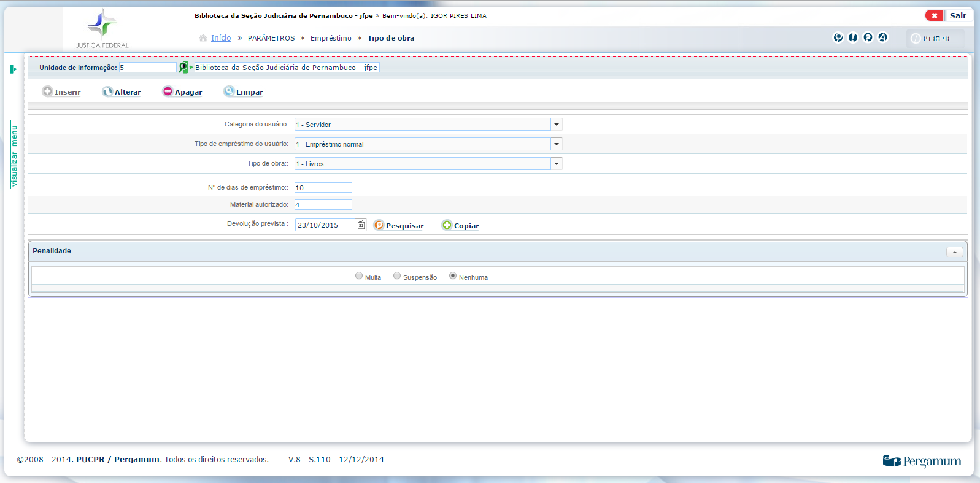
Task: Click Empréstimo in the breadcrumb
Action: (331, 38)
